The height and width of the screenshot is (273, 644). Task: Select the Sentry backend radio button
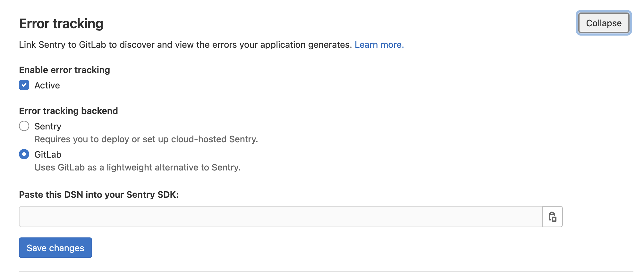pyautogui.click(x=24, y=126)
